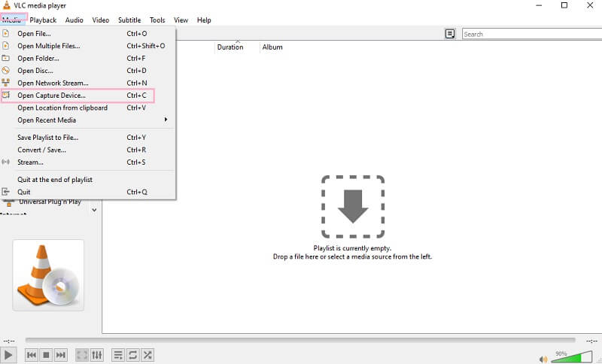602x364 pixels.
Task: Choose Quit menu entry
Action: [x=87, y=192]
